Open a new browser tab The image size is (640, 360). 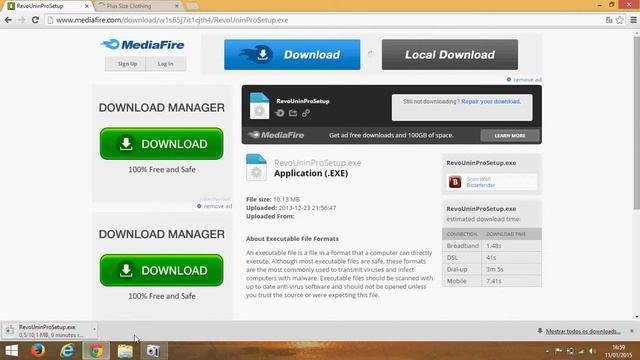(192, 6)
